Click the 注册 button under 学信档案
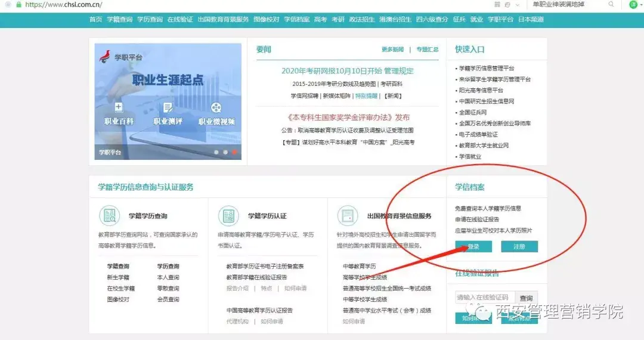 click(519, 246)
